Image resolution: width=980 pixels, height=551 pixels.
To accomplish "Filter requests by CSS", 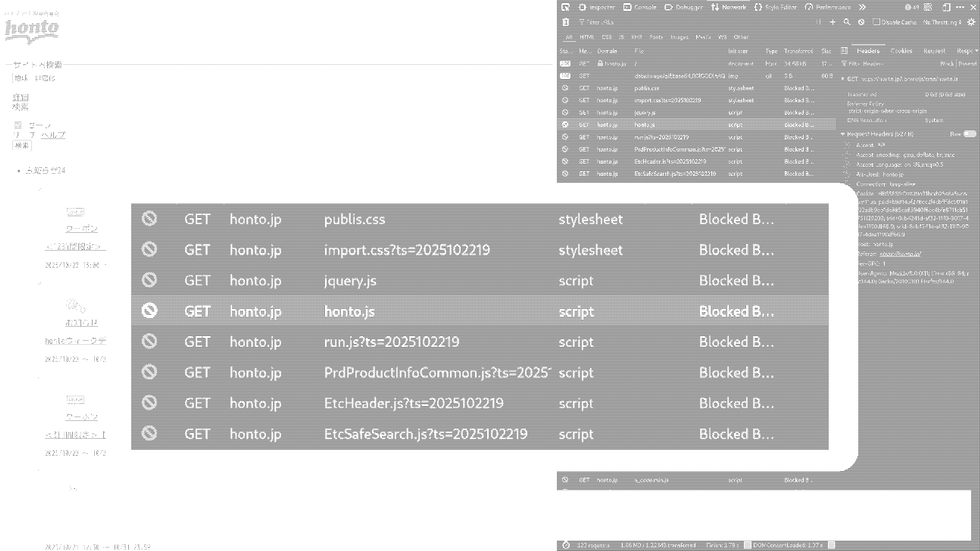I will tap(607, 37).
